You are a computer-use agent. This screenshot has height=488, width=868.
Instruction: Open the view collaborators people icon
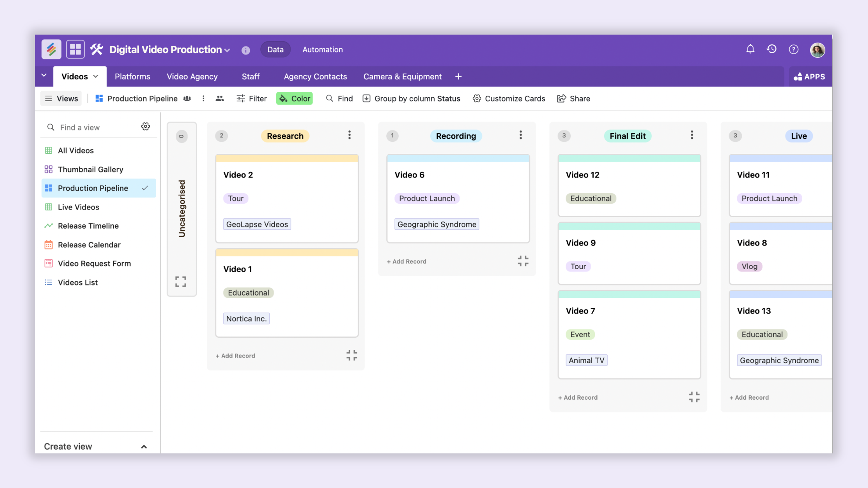coord(220,99)
